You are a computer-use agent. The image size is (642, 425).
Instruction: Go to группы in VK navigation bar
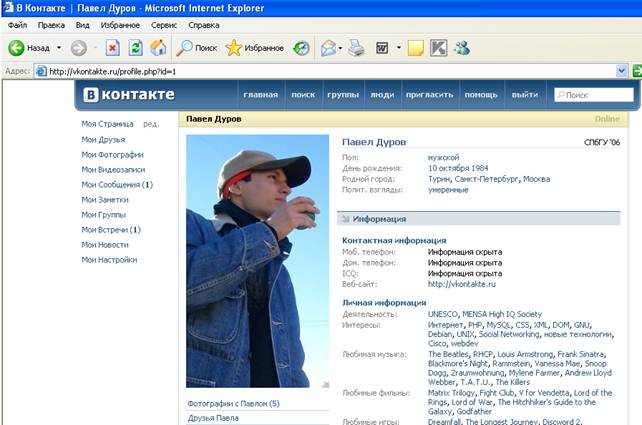click(x=342, y=95)
